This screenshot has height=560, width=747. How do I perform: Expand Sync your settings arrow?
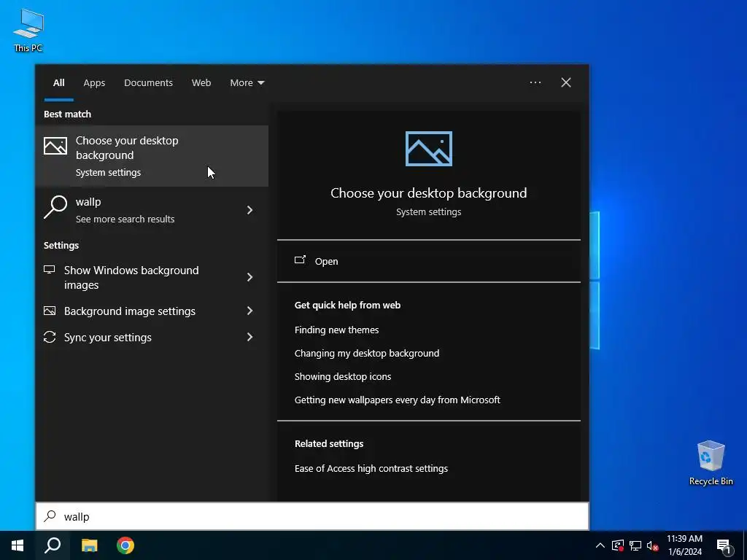coord(249,337)
